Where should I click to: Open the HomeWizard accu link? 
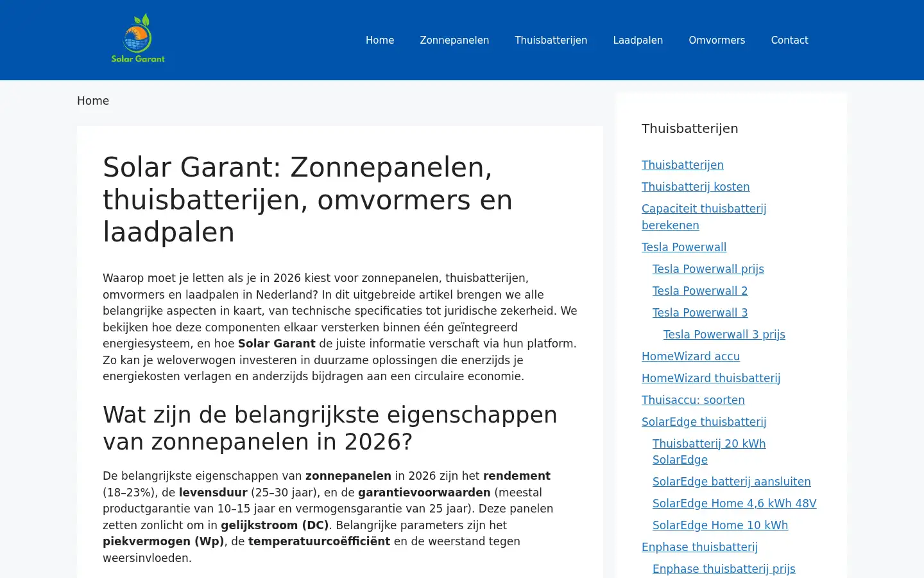[x=690, y=356]
